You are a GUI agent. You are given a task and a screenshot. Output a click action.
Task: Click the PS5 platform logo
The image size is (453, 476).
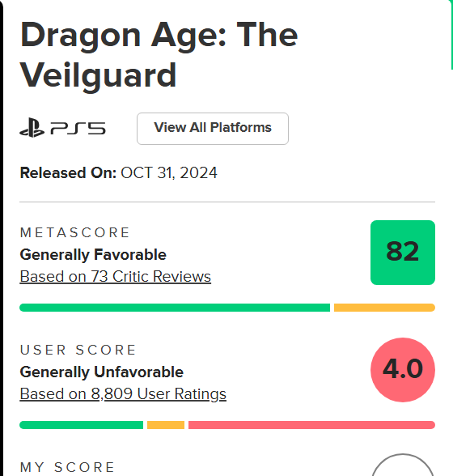[62, 128]
